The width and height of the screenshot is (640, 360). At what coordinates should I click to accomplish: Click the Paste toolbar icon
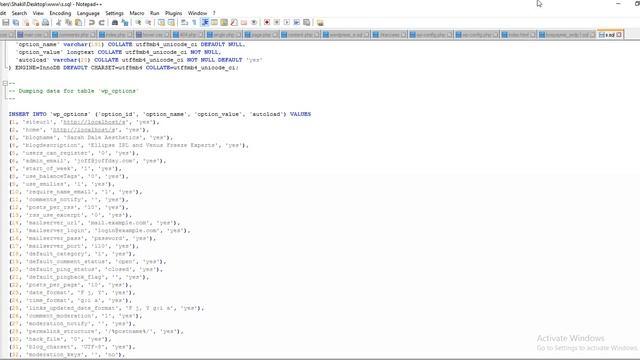(x=78, y=22)
